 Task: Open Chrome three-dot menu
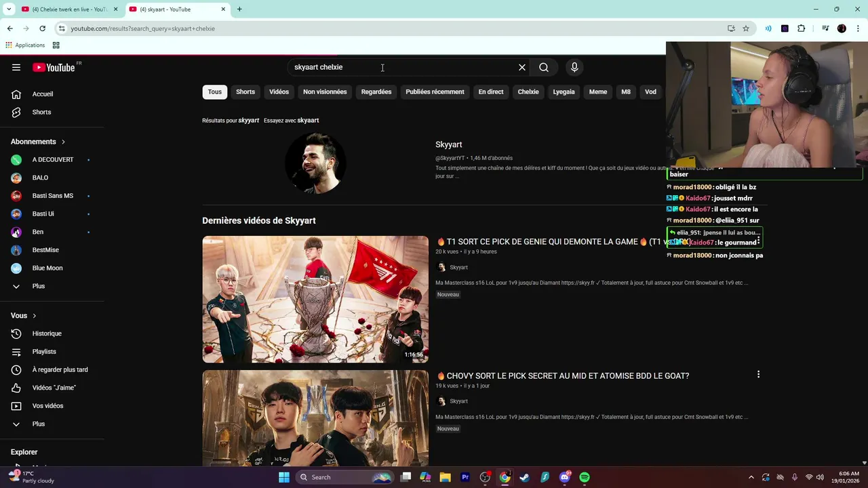858,28
